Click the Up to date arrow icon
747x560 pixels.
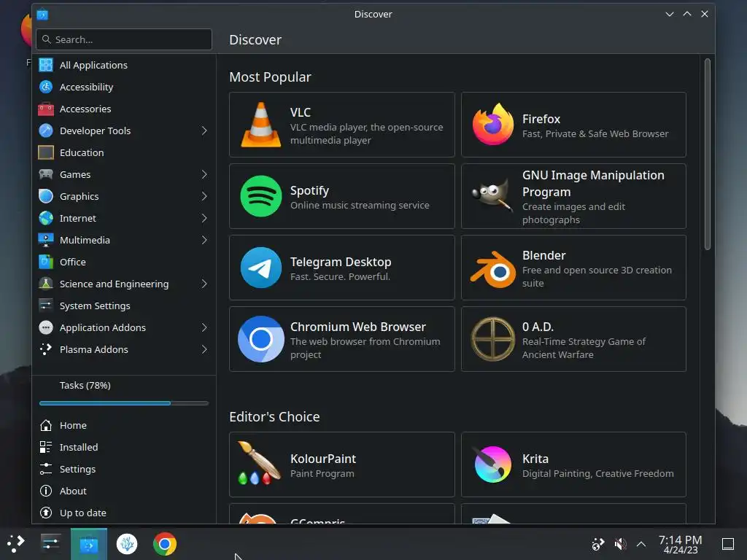46,513
